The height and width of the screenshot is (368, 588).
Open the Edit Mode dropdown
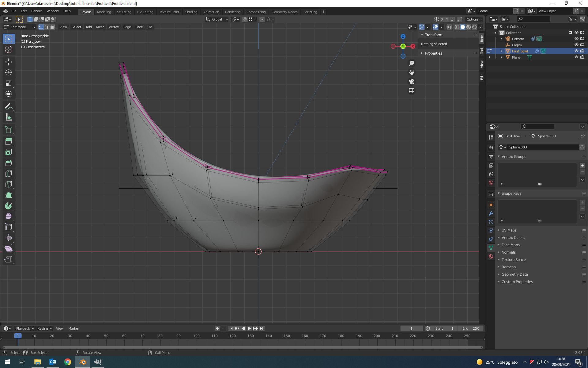(20, 27)
